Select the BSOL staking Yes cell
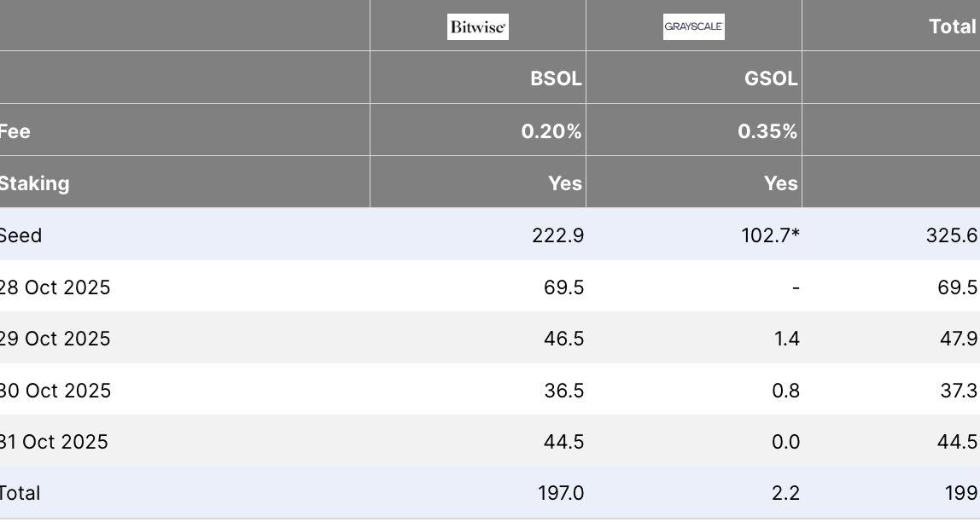Image resolution: width=980 pixels, height=522 pixels. (565, 183)
